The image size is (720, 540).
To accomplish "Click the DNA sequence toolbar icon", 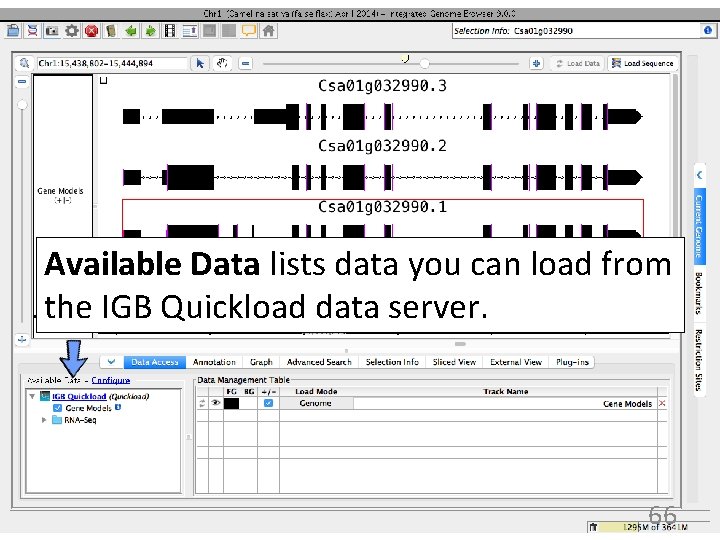I will 33,31.
